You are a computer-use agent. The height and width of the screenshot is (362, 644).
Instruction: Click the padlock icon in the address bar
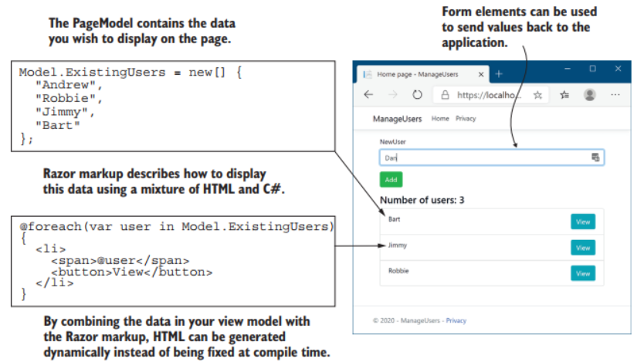click(444, 95)
